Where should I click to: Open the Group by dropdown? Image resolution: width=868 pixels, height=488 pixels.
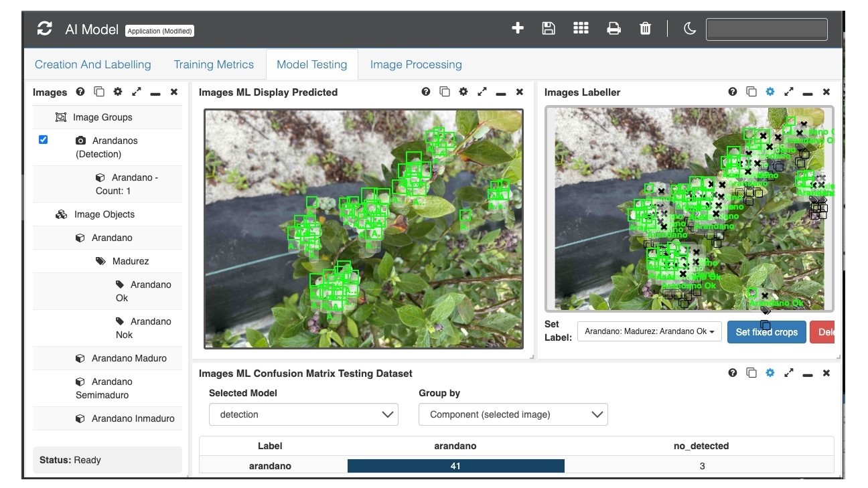(513, 414)
